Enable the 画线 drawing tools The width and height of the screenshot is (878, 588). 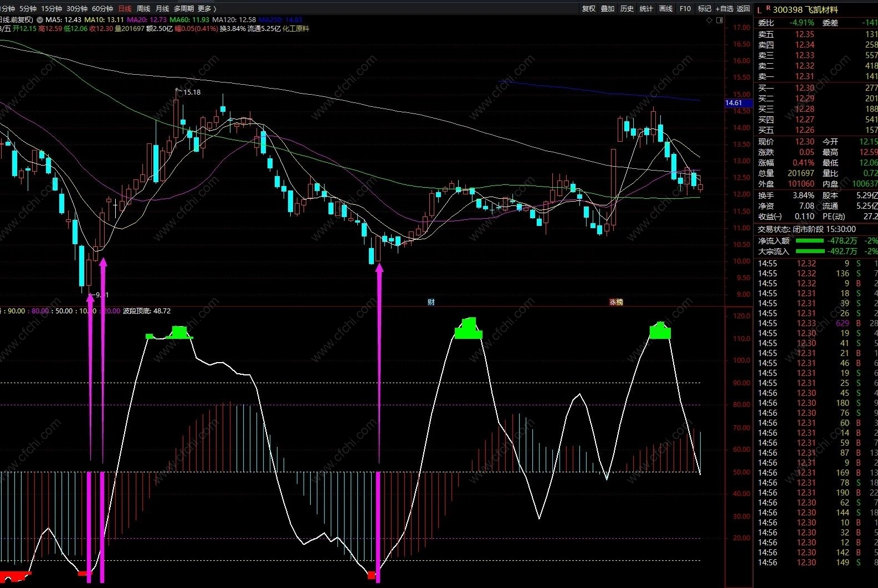tap(666, 9)
